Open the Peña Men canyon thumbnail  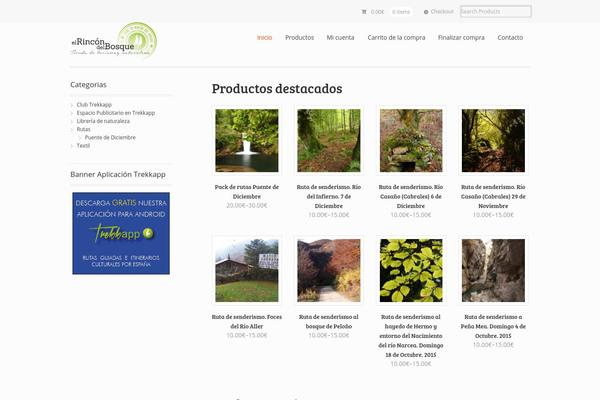(493, 270)
